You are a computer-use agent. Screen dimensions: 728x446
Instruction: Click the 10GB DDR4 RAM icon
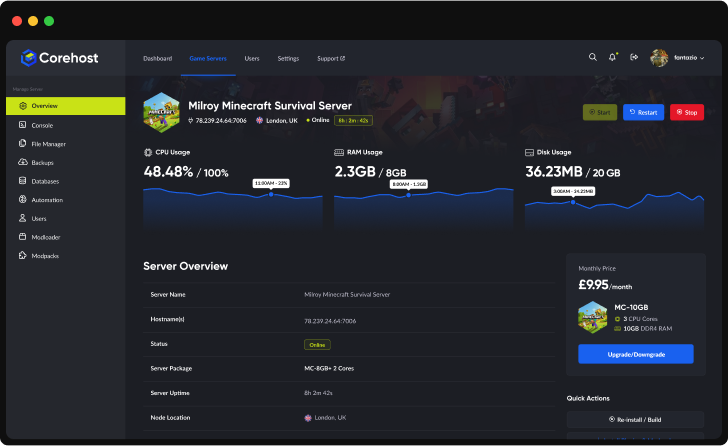(618, 329)
